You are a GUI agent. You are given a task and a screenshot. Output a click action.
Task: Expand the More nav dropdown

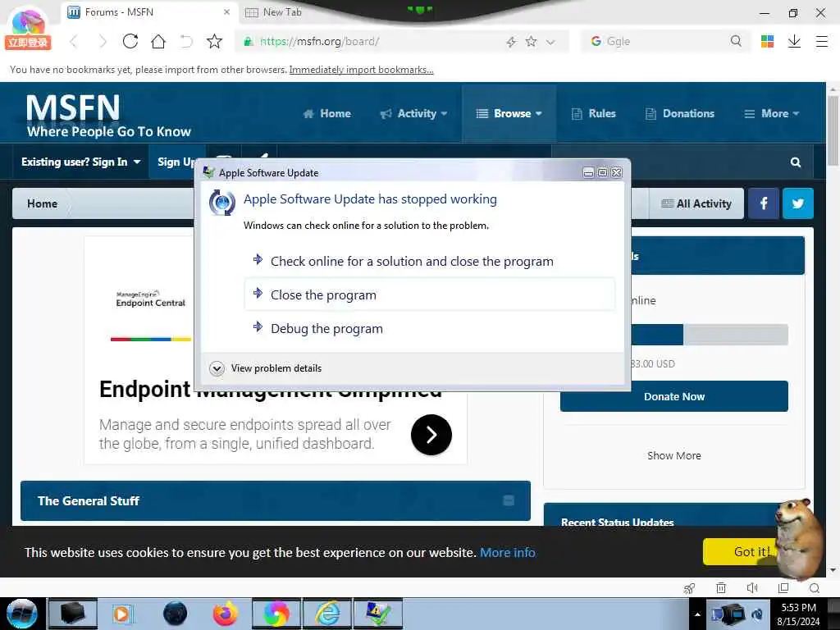tap(771, 113)
